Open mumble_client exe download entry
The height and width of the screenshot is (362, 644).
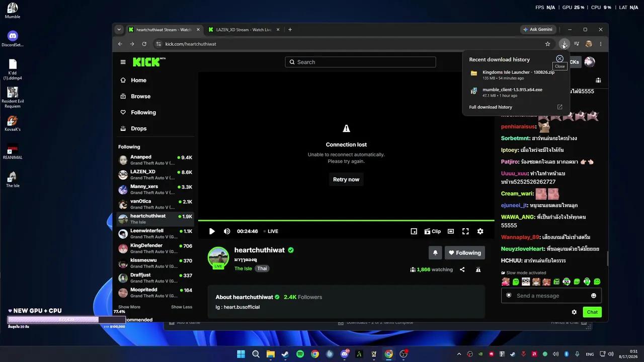[516, 92]
